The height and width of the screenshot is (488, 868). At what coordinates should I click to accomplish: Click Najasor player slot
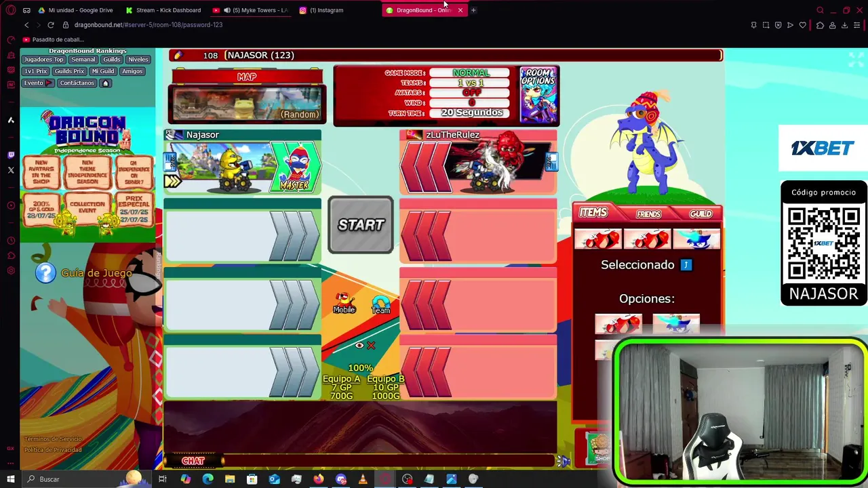[242, 161]
